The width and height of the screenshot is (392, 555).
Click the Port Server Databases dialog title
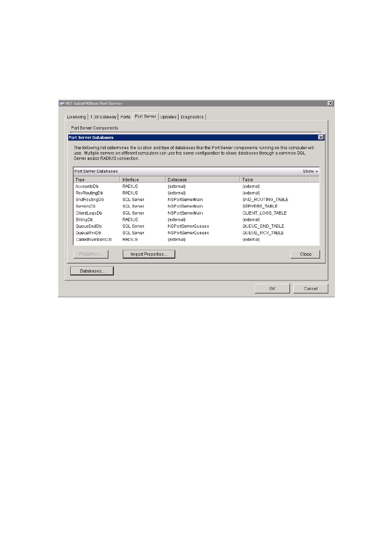tap(91, 137)
